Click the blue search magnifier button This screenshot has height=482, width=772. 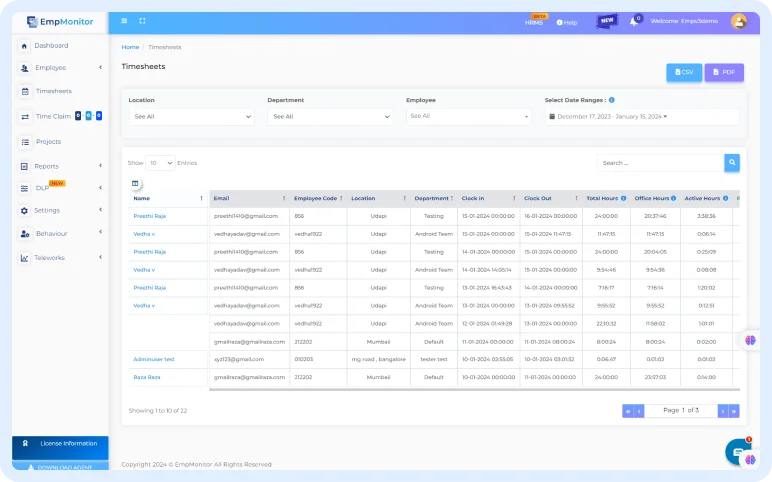(x=732, y=162)
